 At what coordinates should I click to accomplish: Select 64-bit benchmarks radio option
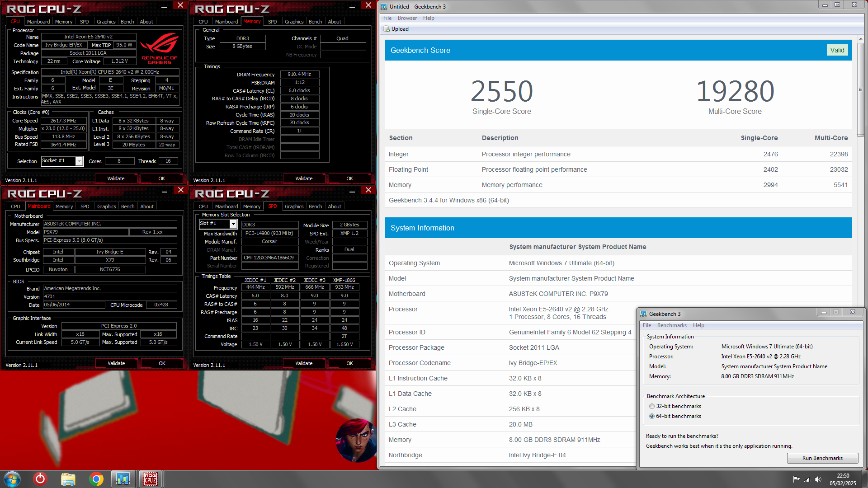(x=651, y=416)
